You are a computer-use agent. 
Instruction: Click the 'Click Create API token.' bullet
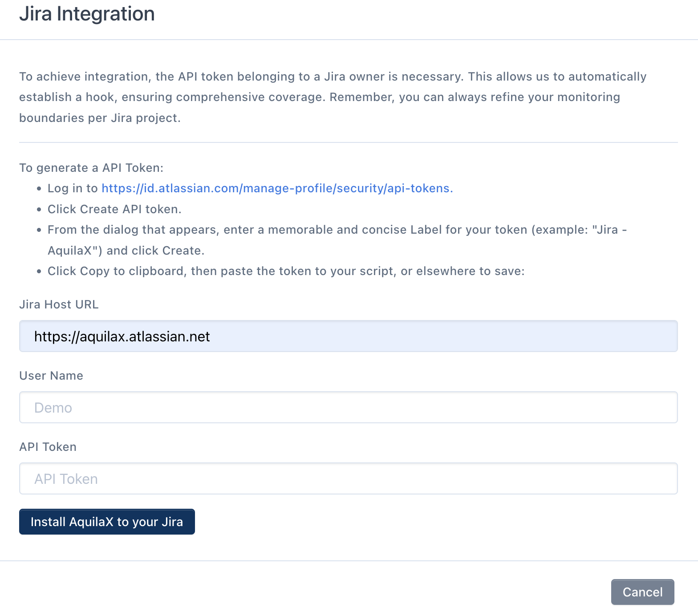pos(114,209)
